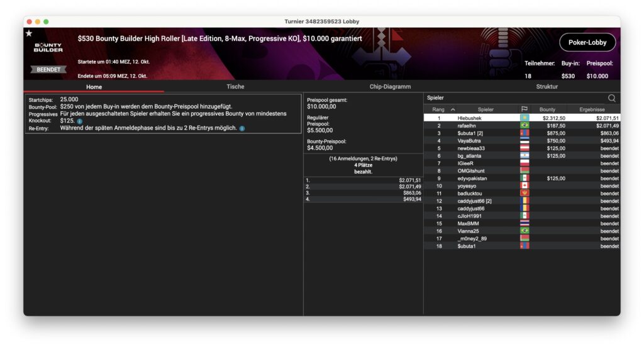Open the player search magnifier
Image resolution: width=644 pixels, height=347 pixels.
611,98
